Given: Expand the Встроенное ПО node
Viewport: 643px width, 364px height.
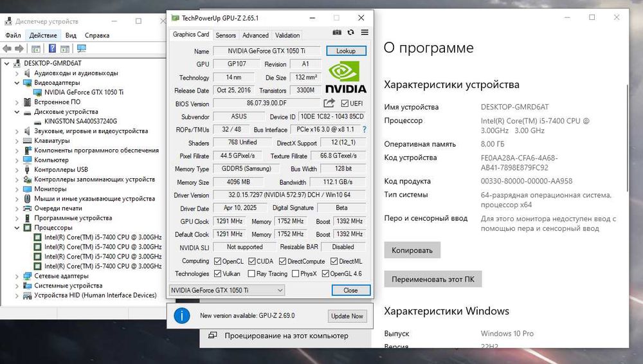Looking at the screenshot, I should click(17, 102).
